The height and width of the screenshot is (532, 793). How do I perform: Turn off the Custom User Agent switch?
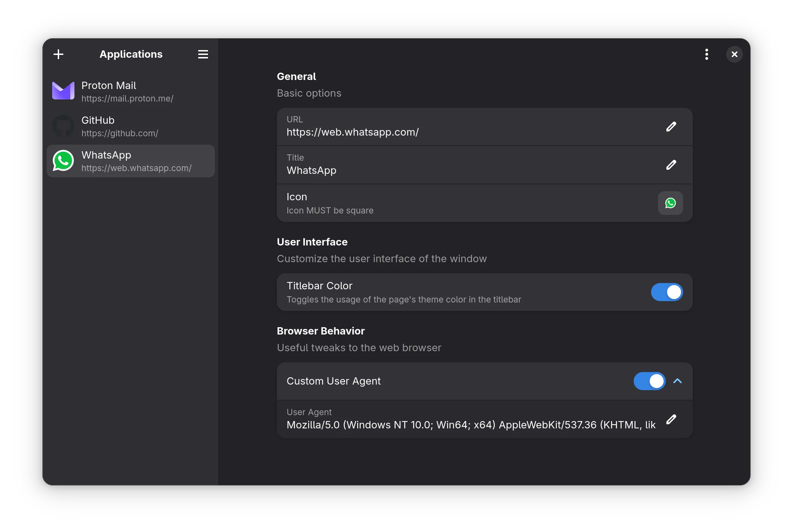pos(649,381)
